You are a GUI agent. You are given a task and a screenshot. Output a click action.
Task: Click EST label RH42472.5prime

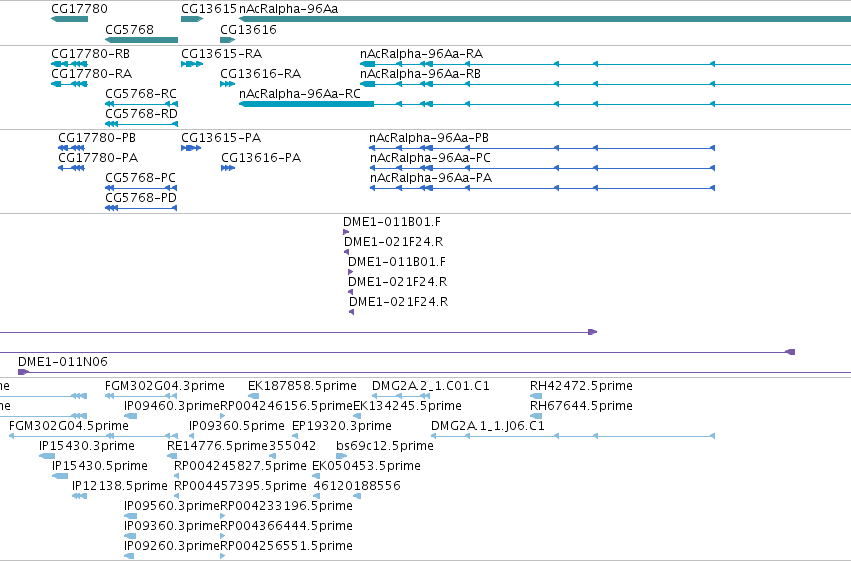pyautogui.click(x=581, y=386)
